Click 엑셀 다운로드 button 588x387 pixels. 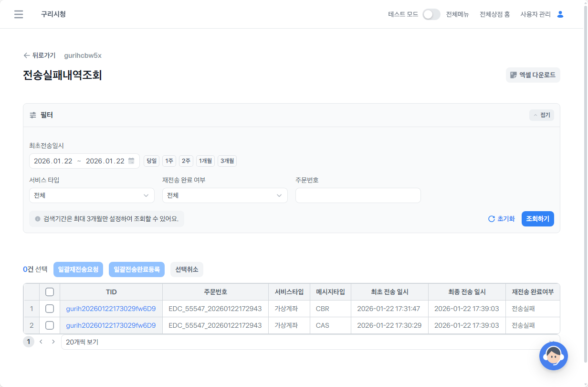pos(533,75)
